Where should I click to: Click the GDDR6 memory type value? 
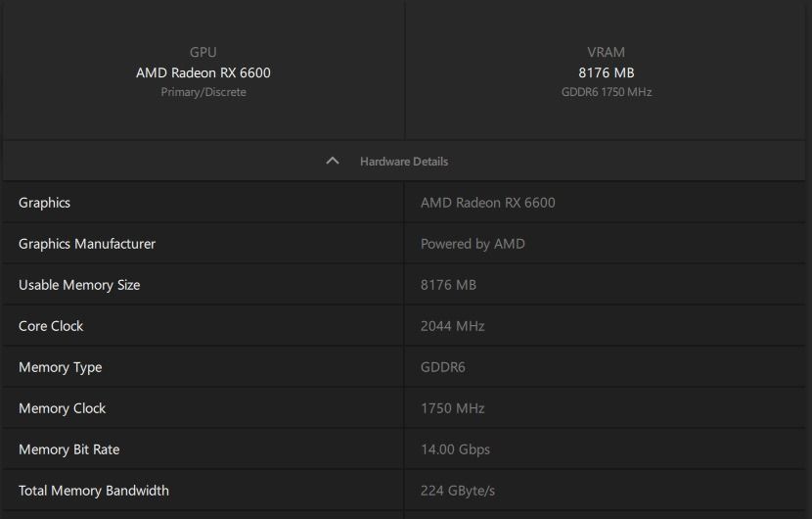(443, 367)
